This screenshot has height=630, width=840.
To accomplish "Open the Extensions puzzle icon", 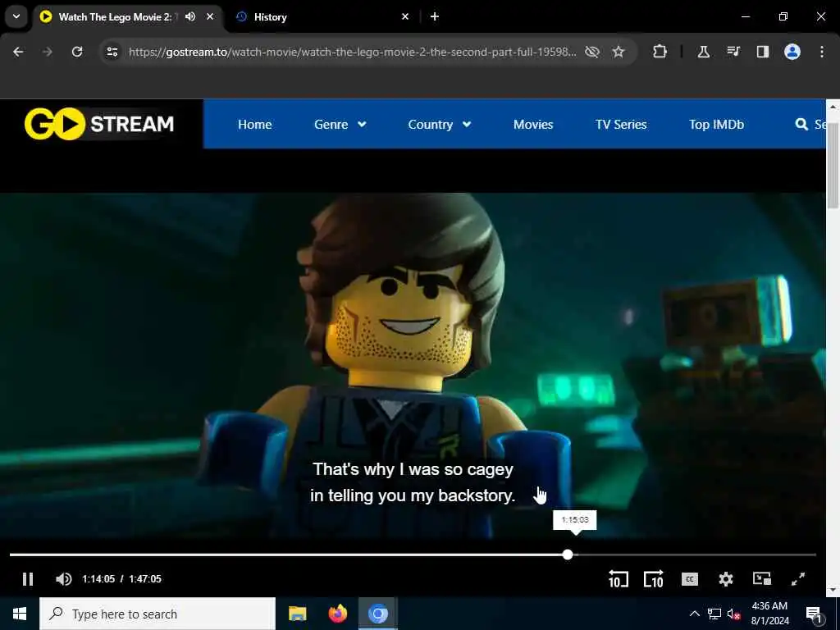I will click(660, 52).
